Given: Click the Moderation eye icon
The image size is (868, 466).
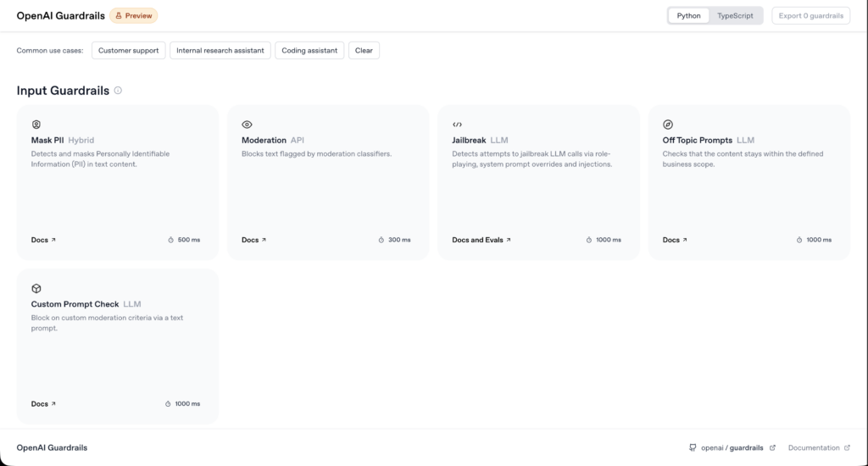Looking at the screenshot, I should pyautogui.click(x=247, y=125).
